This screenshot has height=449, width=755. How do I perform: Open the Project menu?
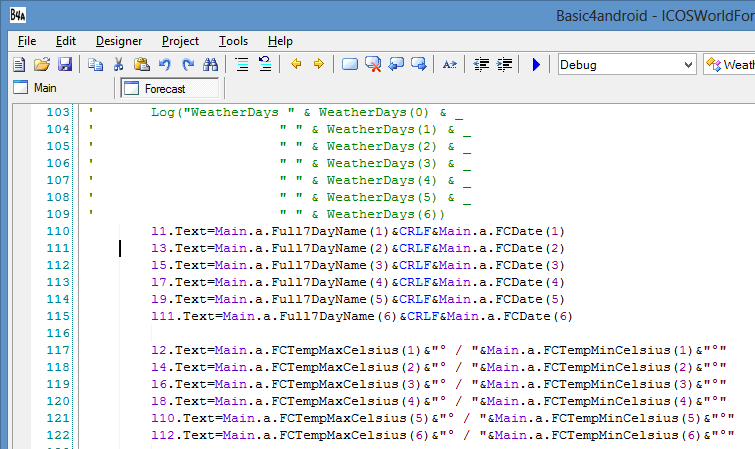181,41
